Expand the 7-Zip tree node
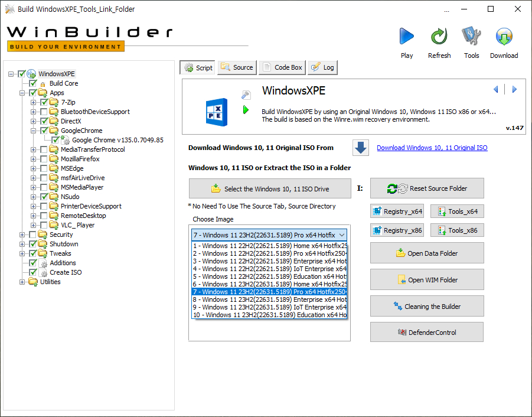The height and width of the screenshot is (417, 532). point(33,102)
